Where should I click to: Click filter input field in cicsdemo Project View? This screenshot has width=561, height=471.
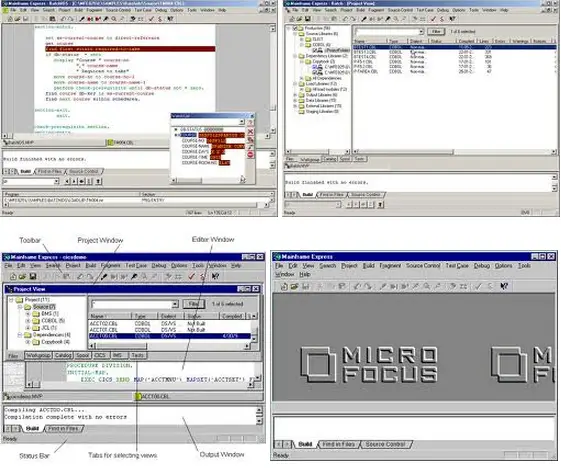(131, 304)
